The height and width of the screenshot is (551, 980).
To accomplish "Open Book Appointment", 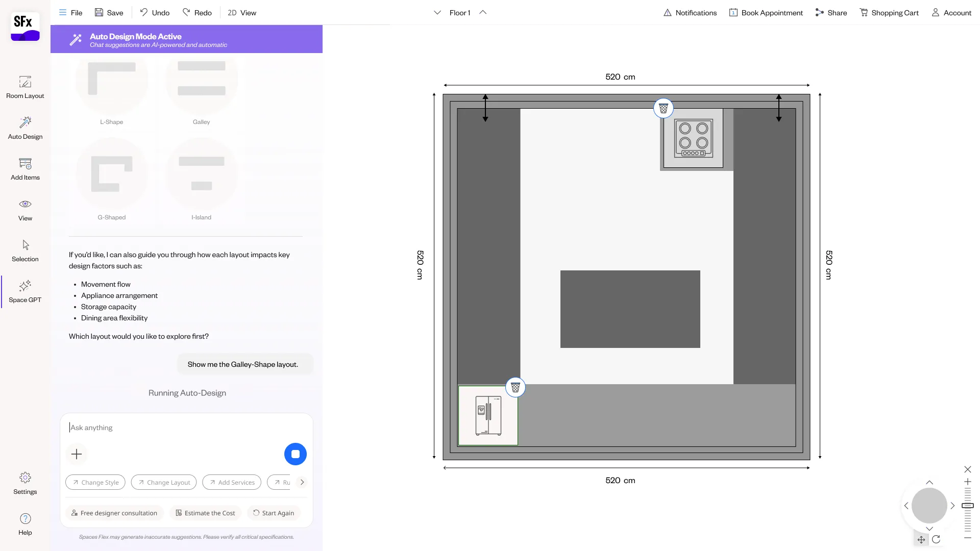I will click(766, 13).
